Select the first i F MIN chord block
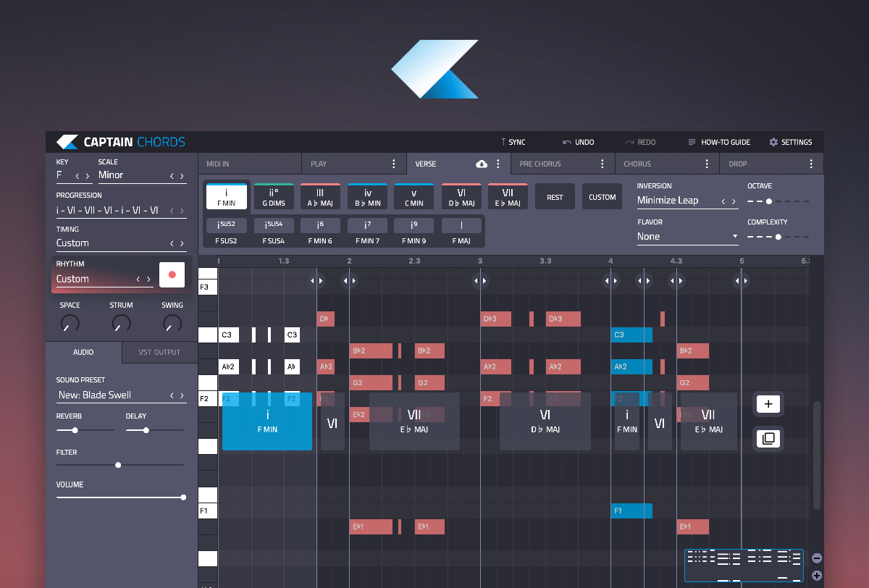Viewport: 869px width, 588px height. point(267,421)
